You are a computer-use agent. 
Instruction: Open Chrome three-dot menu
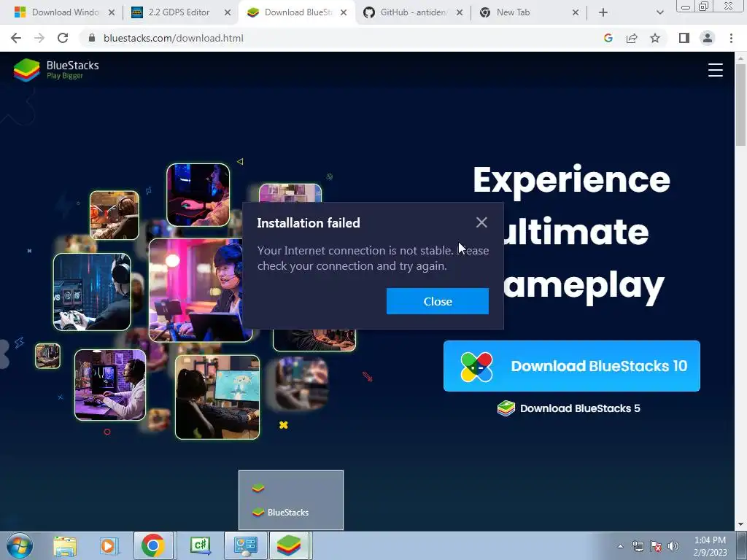tap(731, 38)
